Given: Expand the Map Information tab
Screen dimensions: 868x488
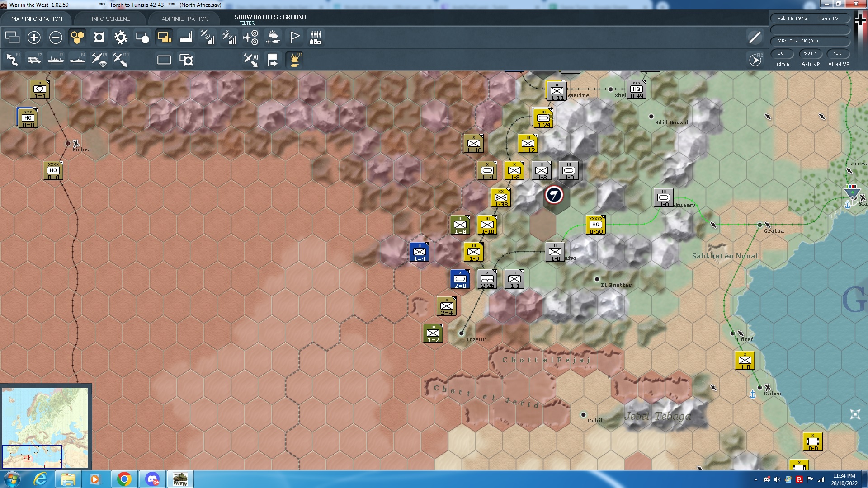Looking at the screenshot, I should point(37,19).
